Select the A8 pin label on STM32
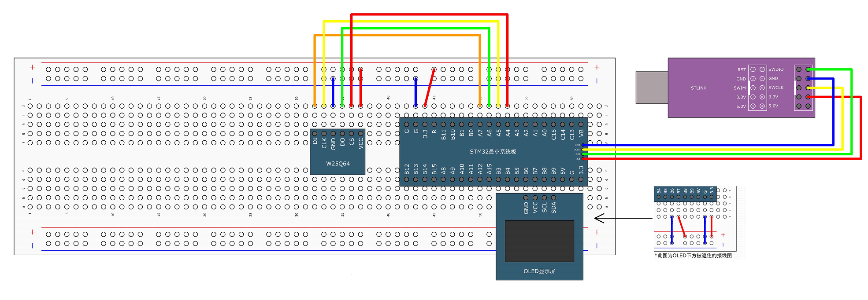Image resolution: width=868 pixels, height=300 pixels. [443, 171]
